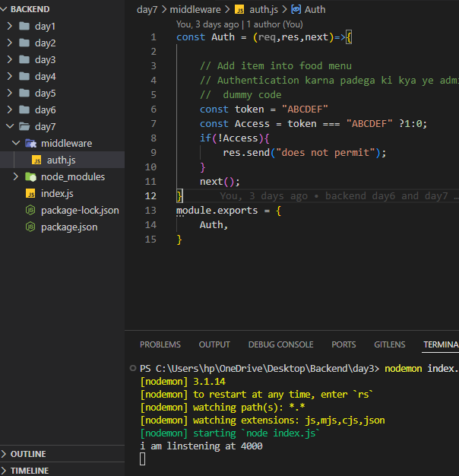Click the Auth symbol icon in breadcrumb
Viewport: 459px width, 476px height.
[x=296, y=9]
